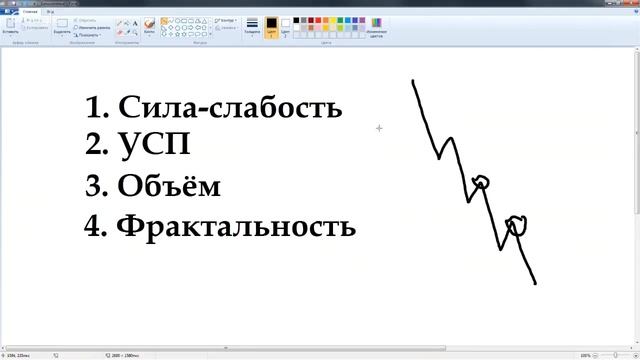Image resolution: width=640 pixels, height=360 pixels.
Task: Expand the Select (Выделить) dropdown arrow
Action: tap(62, 36)
